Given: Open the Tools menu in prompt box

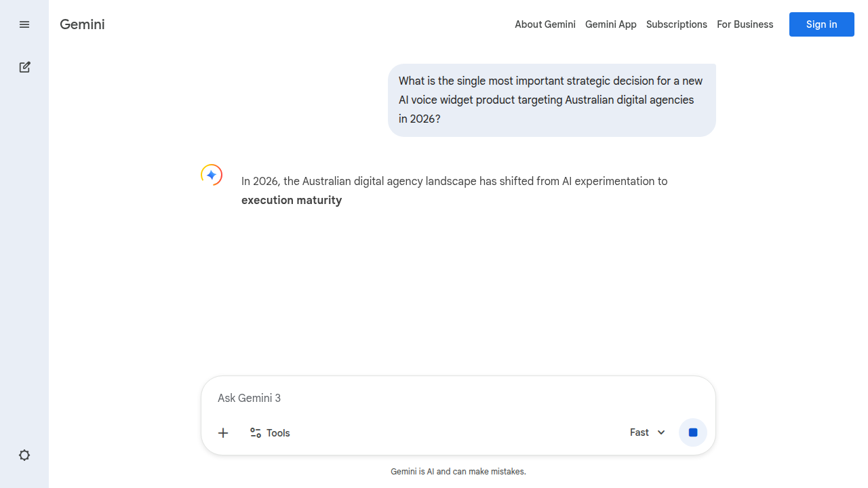Looking at the screenshot, I should pos(270,433).
